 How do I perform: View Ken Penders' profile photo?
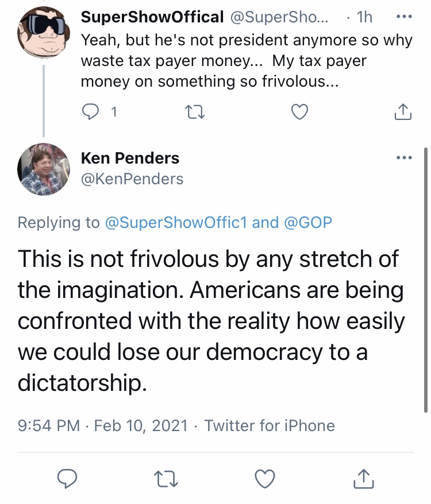(x=44, y=169)
